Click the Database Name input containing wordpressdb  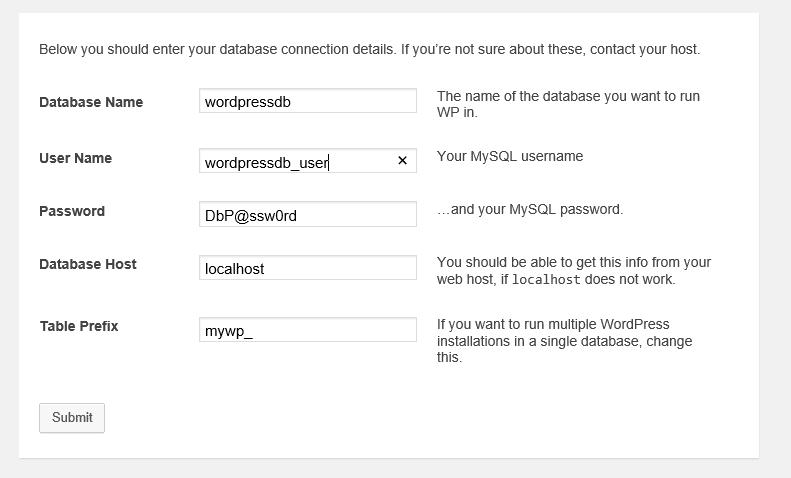click(x=308, y=101)
